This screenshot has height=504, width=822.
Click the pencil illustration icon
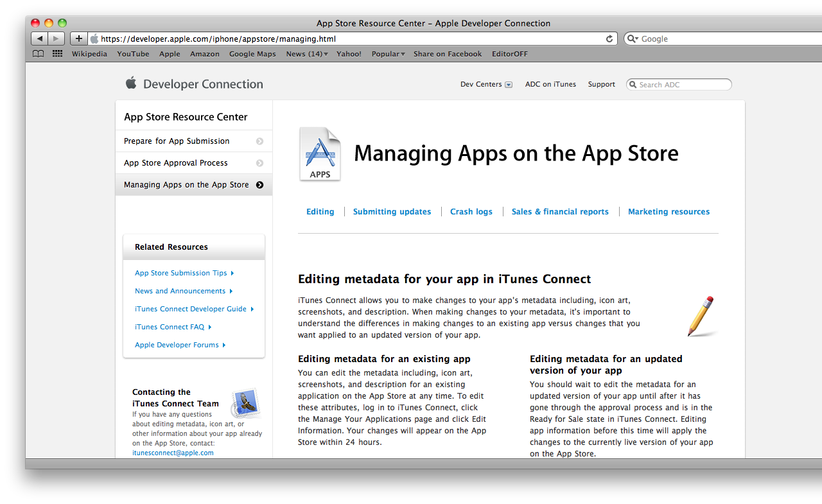pyautogui.click(x=701, y=316)
